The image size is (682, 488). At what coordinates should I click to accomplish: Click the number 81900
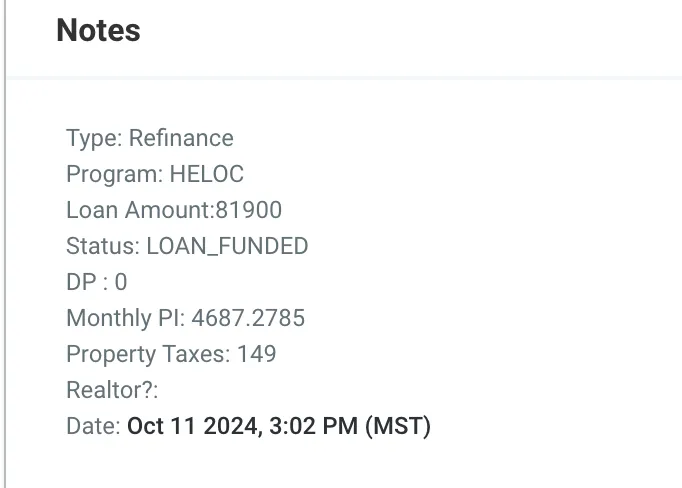point(249,210)
